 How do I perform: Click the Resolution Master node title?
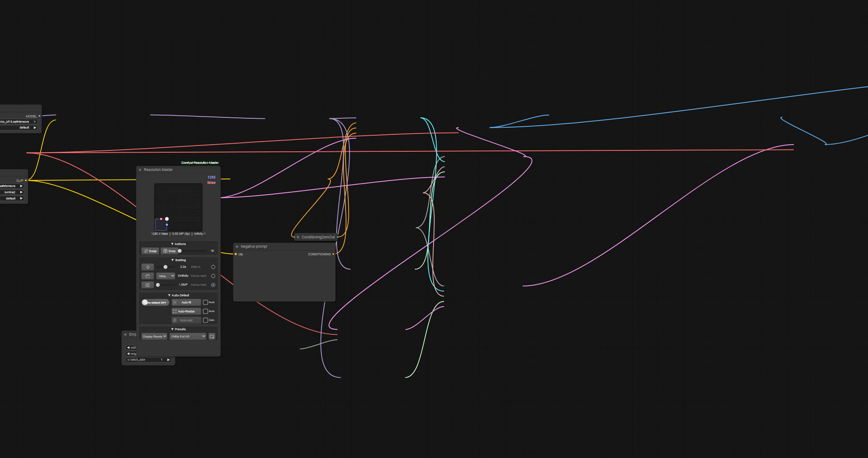click(158, 170)
